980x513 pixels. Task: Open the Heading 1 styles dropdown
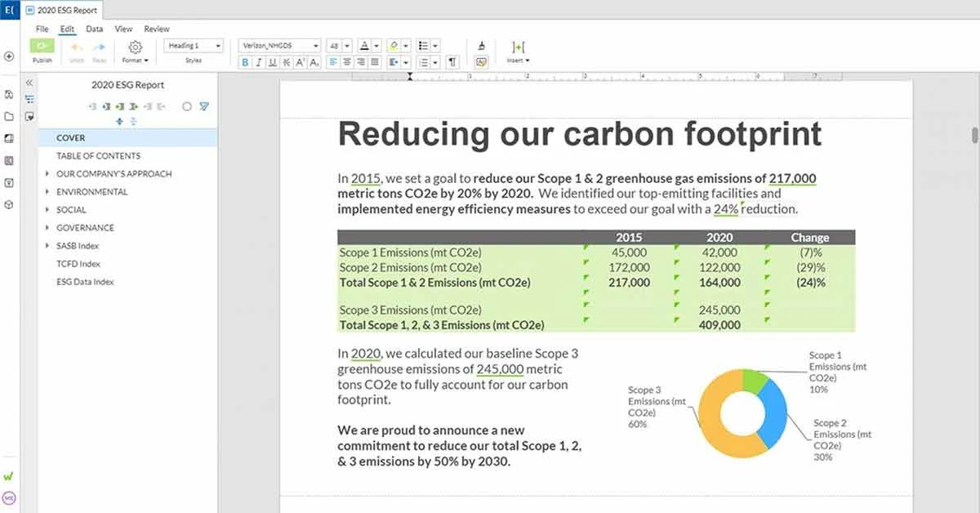pyautogui.click(x=192, y=45)
